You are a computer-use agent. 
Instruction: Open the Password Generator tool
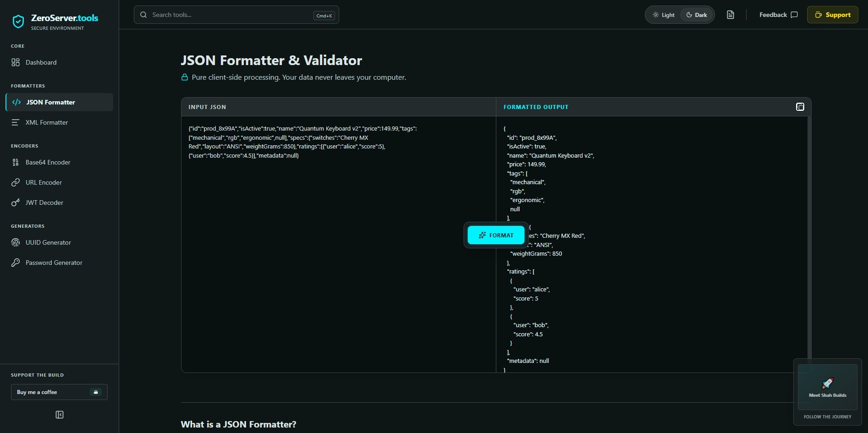point(59,263)
